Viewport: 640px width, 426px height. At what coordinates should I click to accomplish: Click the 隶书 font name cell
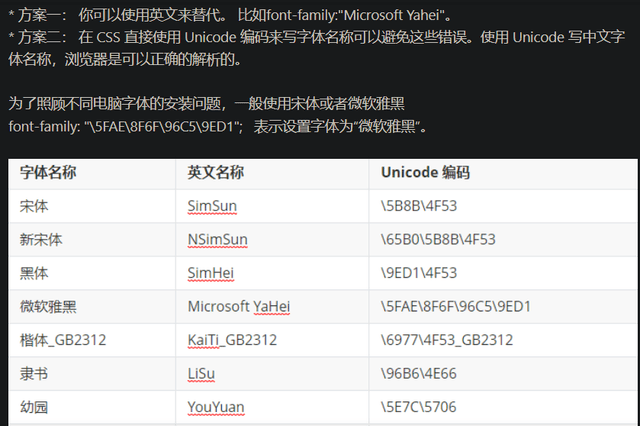34,373
